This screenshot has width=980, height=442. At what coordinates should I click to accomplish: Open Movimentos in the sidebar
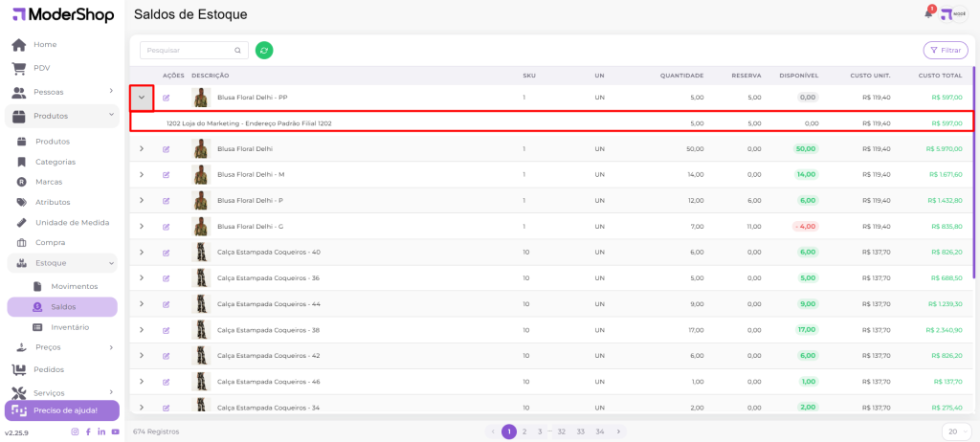coord(74,286)
